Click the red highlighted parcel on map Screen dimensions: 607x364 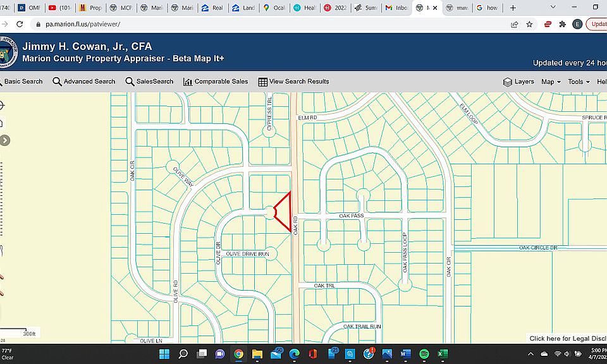pos(285,212)
